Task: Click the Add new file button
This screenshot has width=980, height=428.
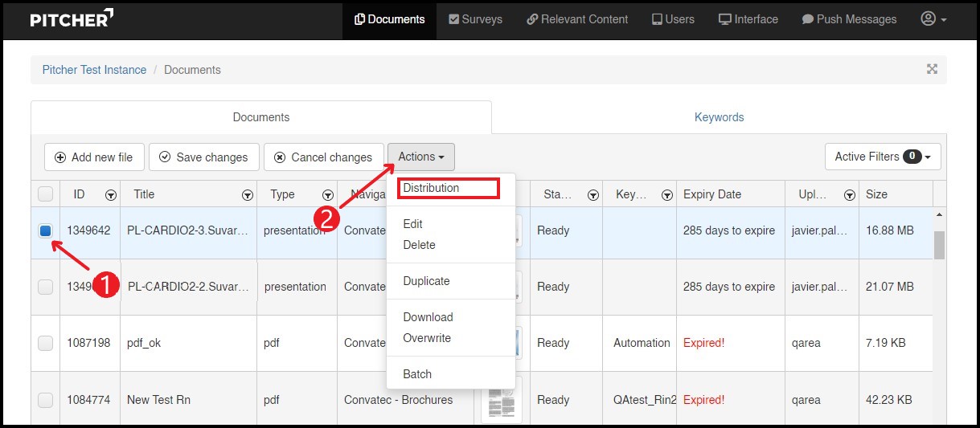Action: (94, 157)
